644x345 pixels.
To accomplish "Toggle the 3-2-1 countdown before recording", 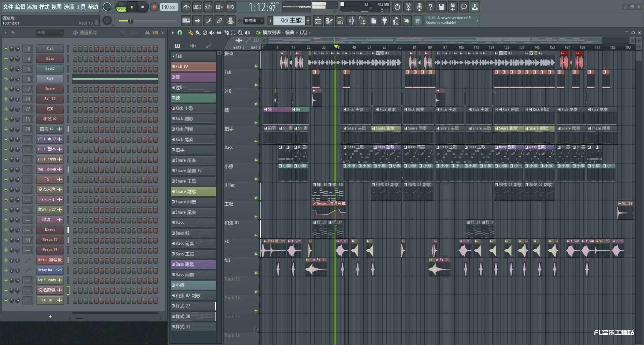I will click(x=208, y=7).
